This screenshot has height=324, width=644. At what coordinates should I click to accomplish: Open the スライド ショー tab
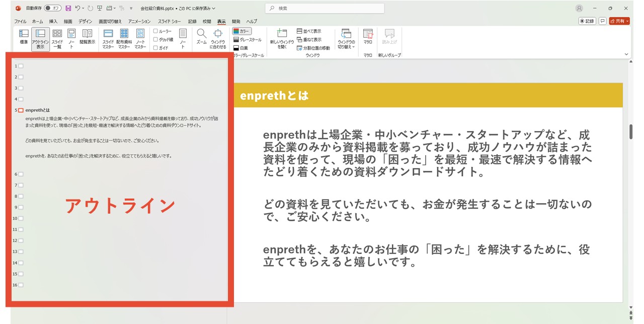pos(170,22)
